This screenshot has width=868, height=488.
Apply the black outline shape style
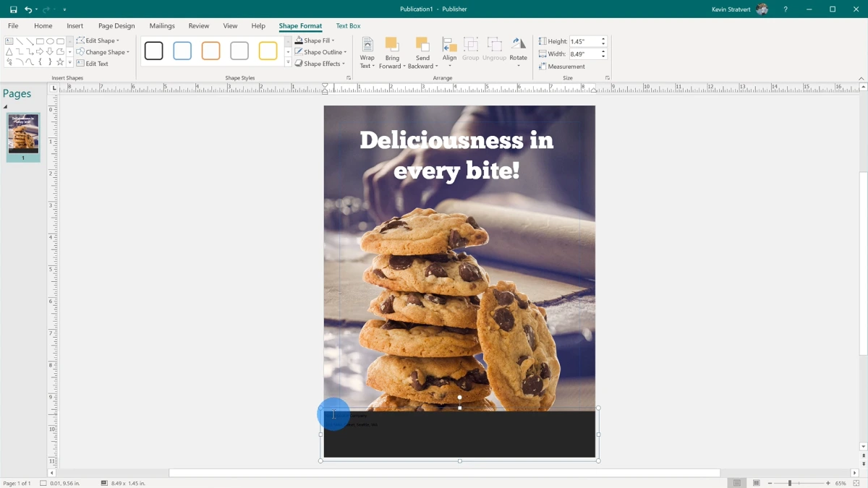153,51
